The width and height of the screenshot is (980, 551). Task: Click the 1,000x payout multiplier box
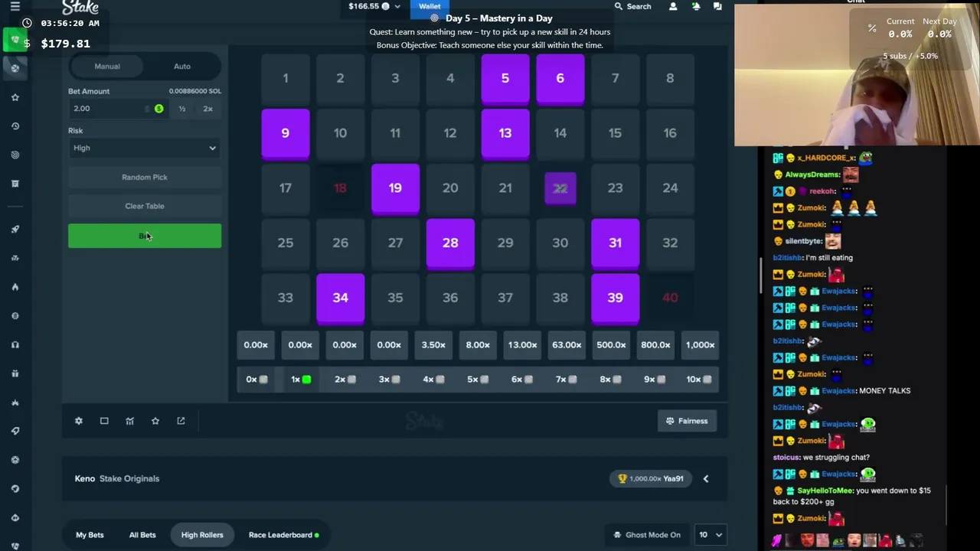click(x=700, y=345)
